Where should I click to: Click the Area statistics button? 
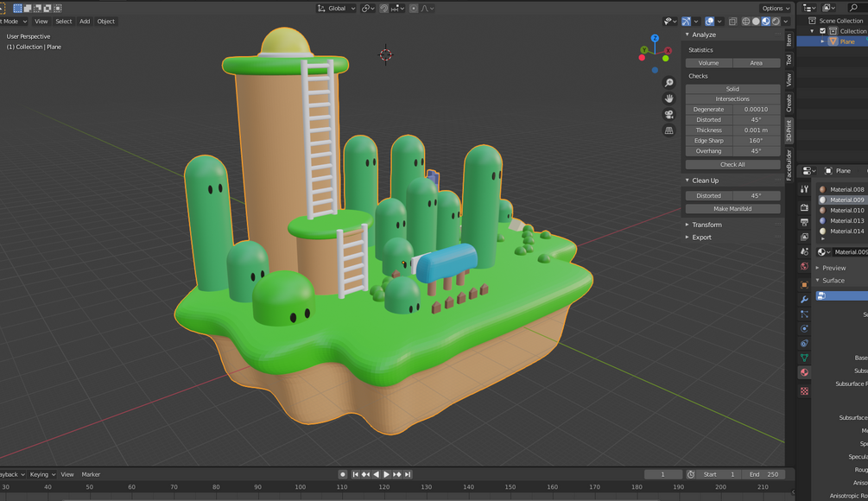757,63
